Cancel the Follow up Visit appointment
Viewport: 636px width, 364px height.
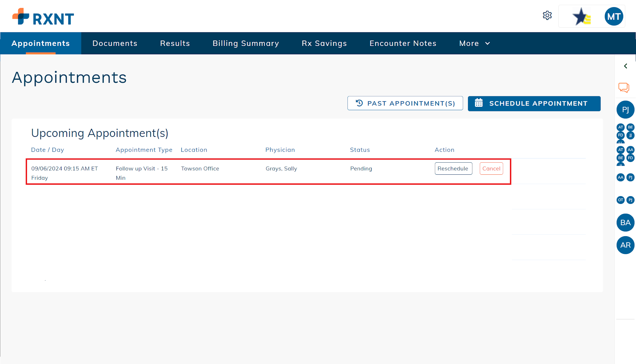491,169
